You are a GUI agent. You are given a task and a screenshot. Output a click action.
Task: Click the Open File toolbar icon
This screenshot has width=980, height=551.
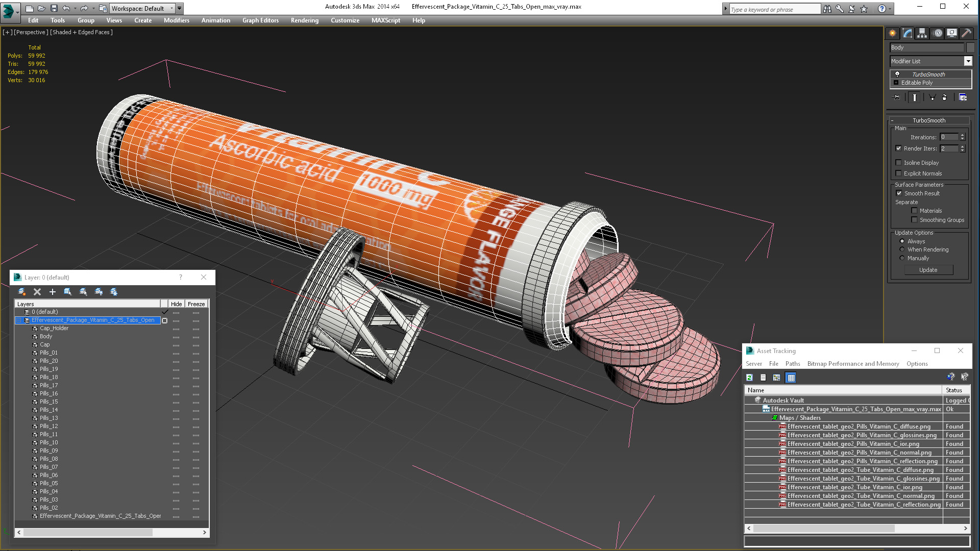click(41, 8)
